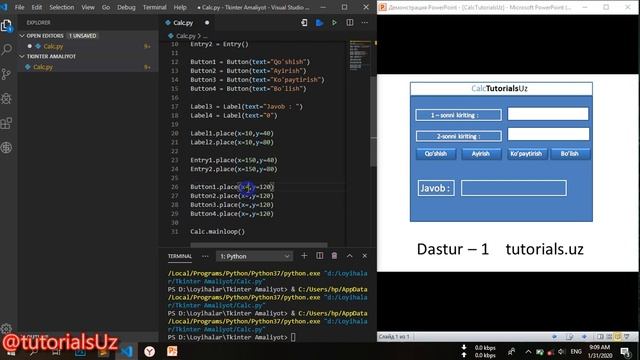Close the terminal panel
Image resolution: width=640 pixels, height=360 pixels.
coord(364,256)
